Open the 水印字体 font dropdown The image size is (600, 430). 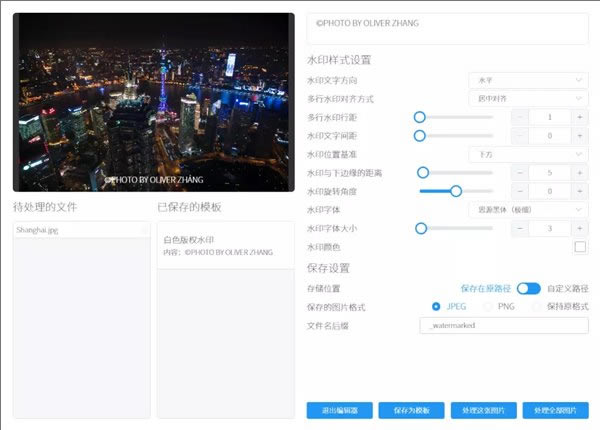coord(528,210)
